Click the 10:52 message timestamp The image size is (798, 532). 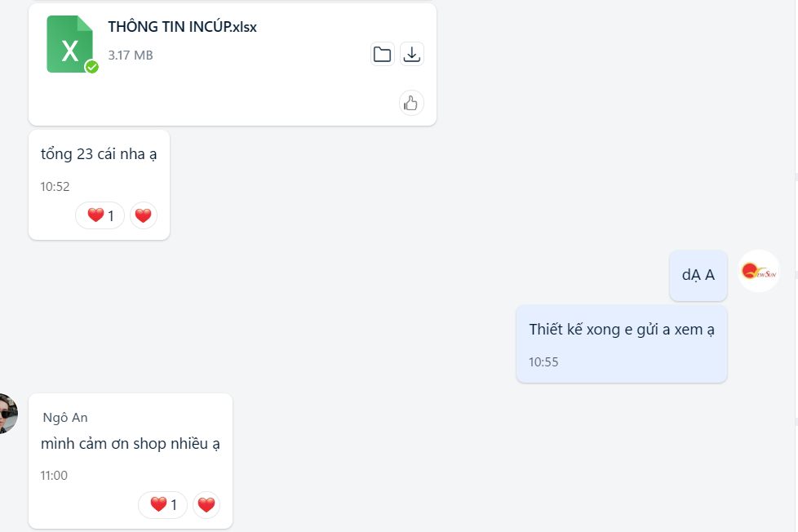pyautogui.click(x=55, y=186)
